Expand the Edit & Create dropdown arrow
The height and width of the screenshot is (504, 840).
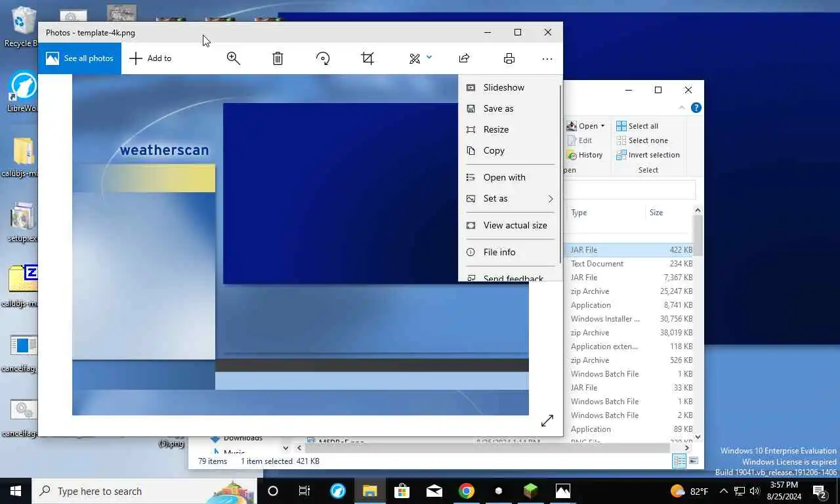click(429, 58)
